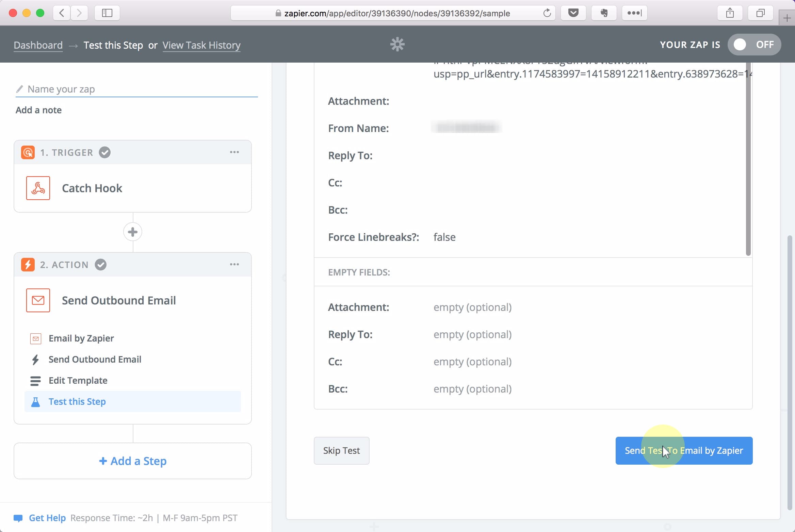Show all tabs overview icon
The width and height of the screenshot is (795, 532).
pyautogui.click(x=761, y=13)
